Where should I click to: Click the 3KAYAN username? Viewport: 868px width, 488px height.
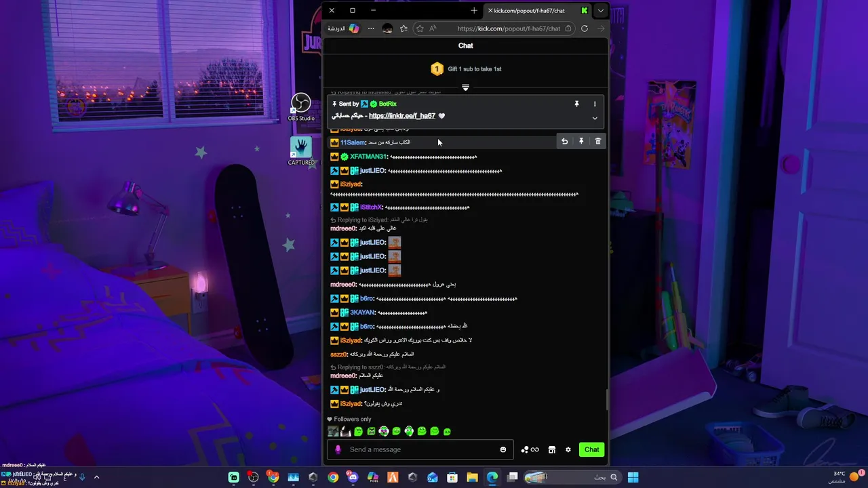(x=362, y=312)
